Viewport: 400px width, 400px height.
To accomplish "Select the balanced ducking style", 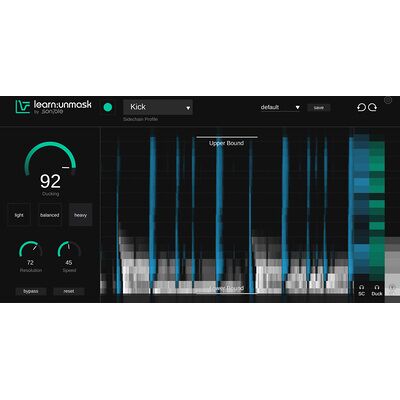I will [50, 215].
